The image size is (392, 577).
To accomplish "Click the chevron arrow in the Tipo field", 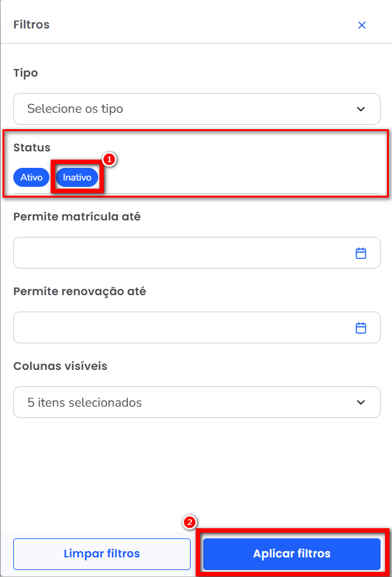I will [361, 109].
